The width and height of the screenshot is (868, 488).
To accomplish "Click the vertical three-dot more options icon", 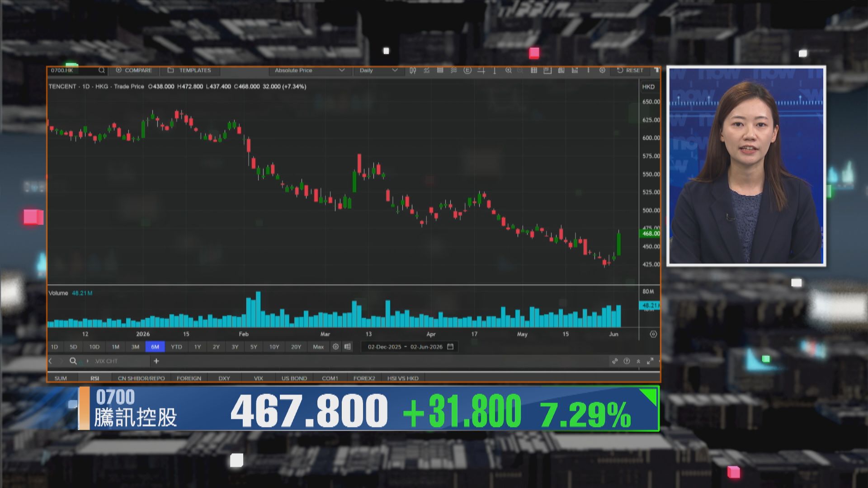I will coord(588,70).
